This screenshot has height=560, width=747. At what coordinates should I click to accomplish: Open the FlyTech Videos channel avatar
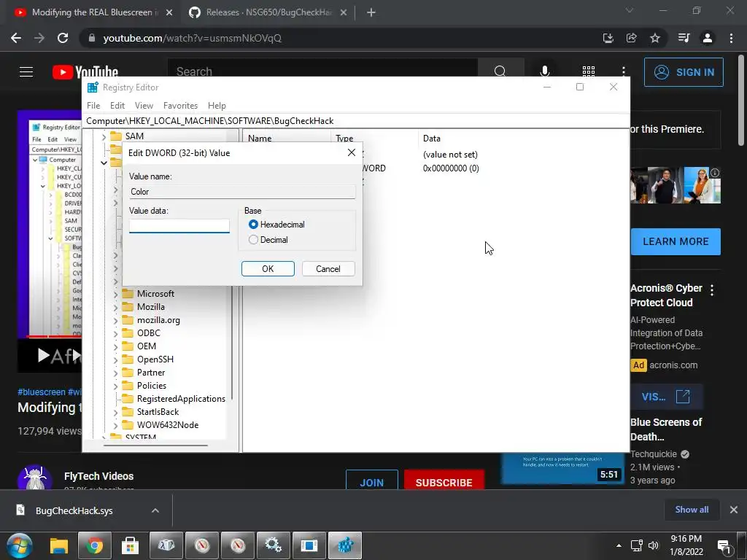[35, 478]
